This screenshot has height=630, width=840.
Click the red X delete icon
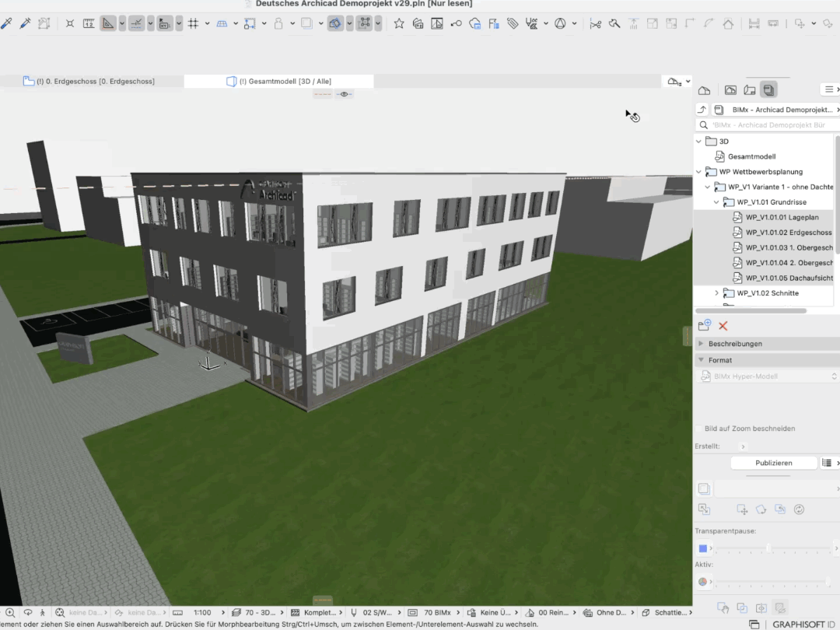(x=723, y=326)
